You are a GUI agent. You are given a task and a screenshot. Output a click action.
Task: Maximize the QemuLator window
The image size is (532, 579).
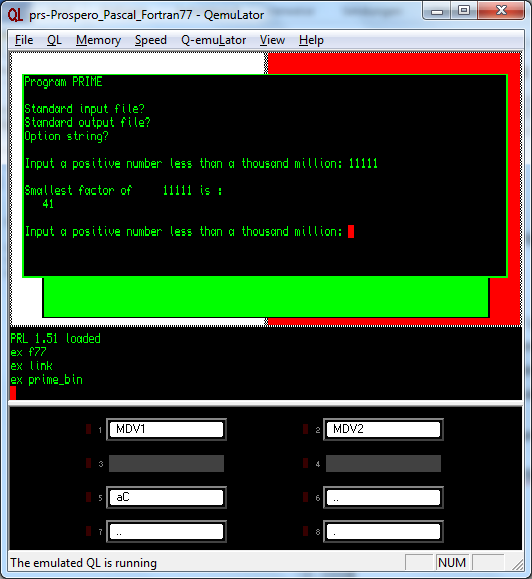tap(464, 11)
